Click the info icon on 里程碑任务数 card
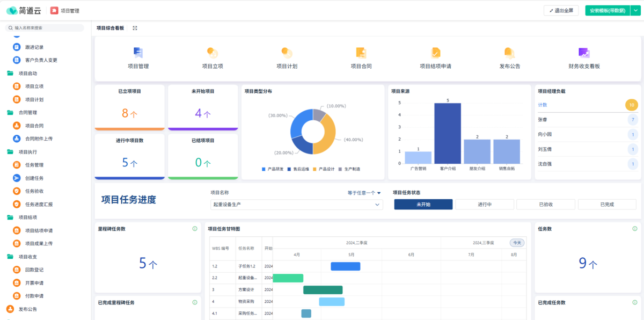The image size is (644, 320). pos(195,229)
